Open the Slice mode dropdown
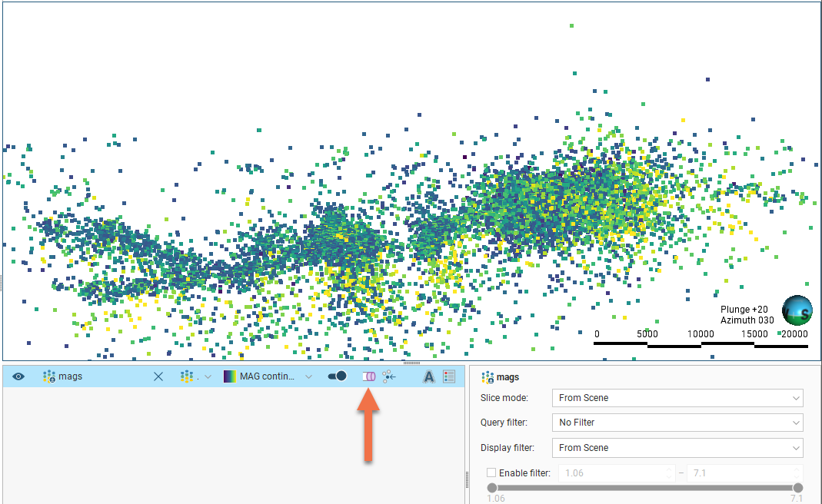 coord(677,398)
